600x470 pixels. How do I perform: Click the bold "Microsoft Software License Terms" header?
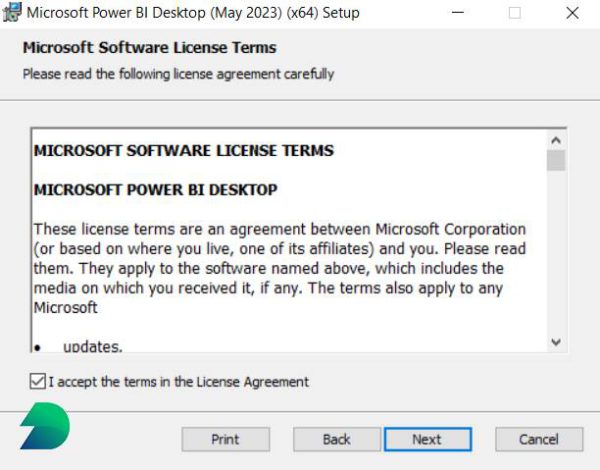point(149,48)
